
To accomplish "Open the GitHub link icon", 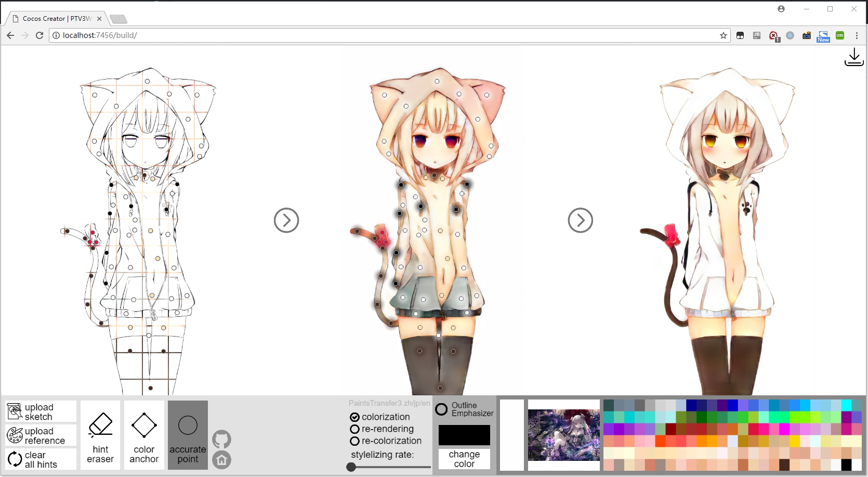I will pos(221,440).
